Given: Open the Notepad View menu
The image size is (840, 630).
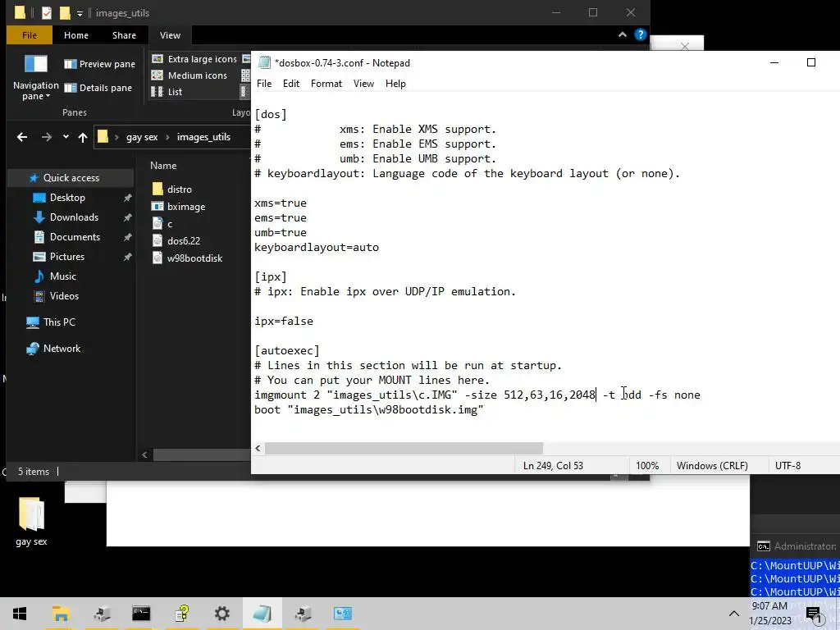Looking at the screenshot, I should tap(363, 84).
